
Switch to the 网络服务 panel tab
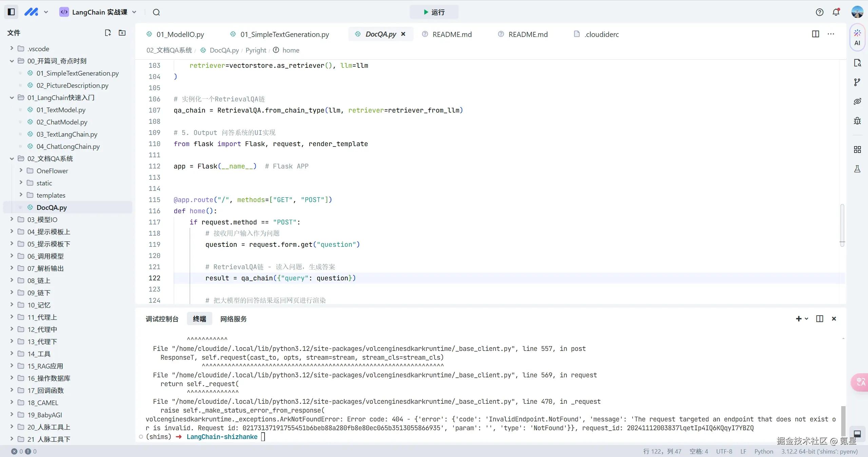pos(233,319)
